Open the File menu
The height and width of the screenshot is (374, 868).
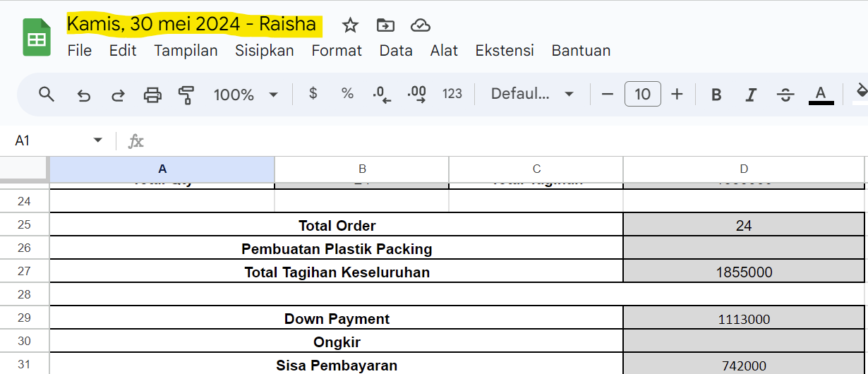[80, 51]
